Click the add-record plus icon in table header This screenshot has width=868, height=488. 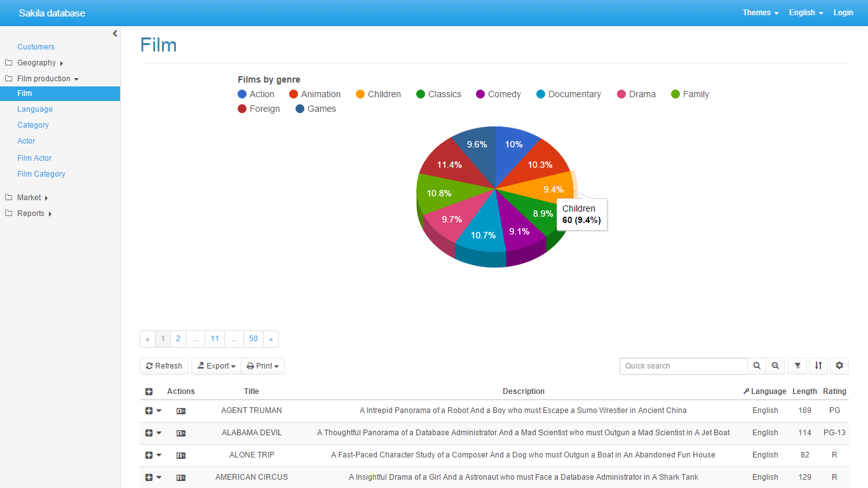pos(149,392)
